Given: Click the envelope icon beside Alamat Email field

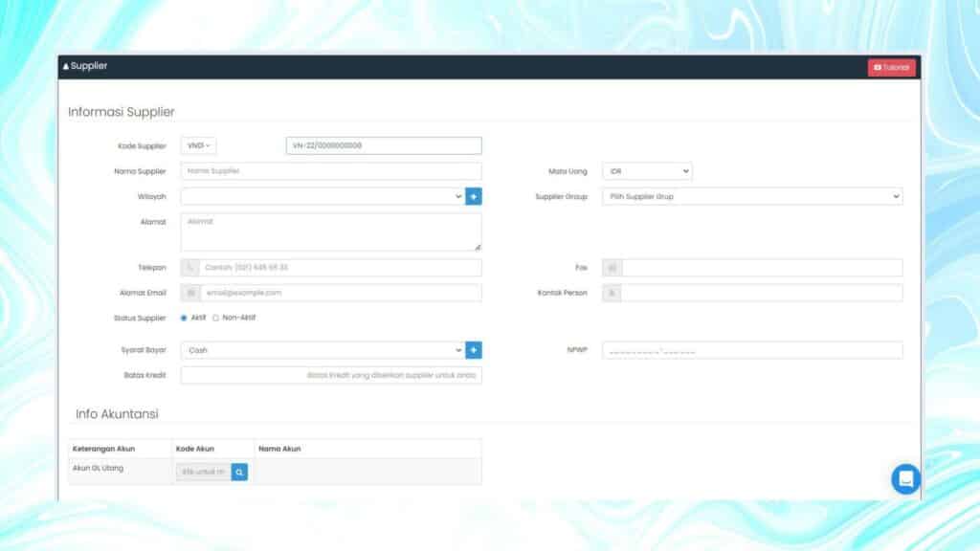Looking at the screenshot, I should coord(189,293).
